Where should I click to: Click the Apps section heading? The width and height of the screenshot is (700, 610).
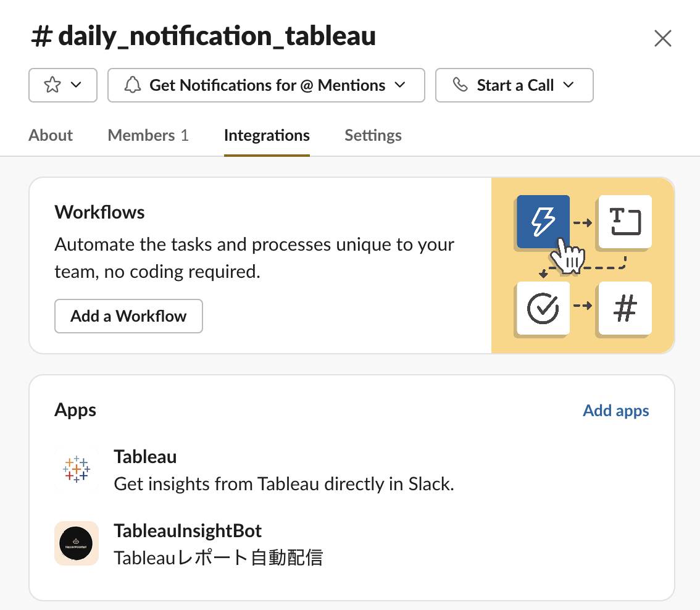(x=75, y=410)
